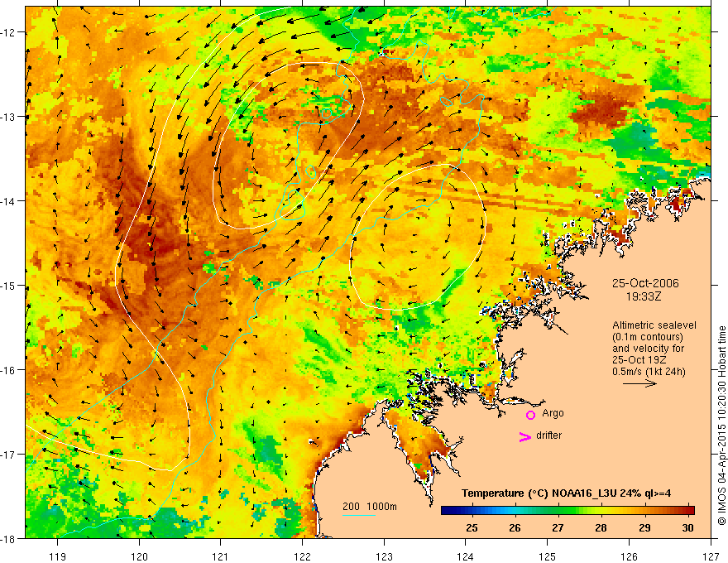The height and width of the screenshot is (563, 728).
Task: Click longitude axis label 121
Action: pos(221,556)
